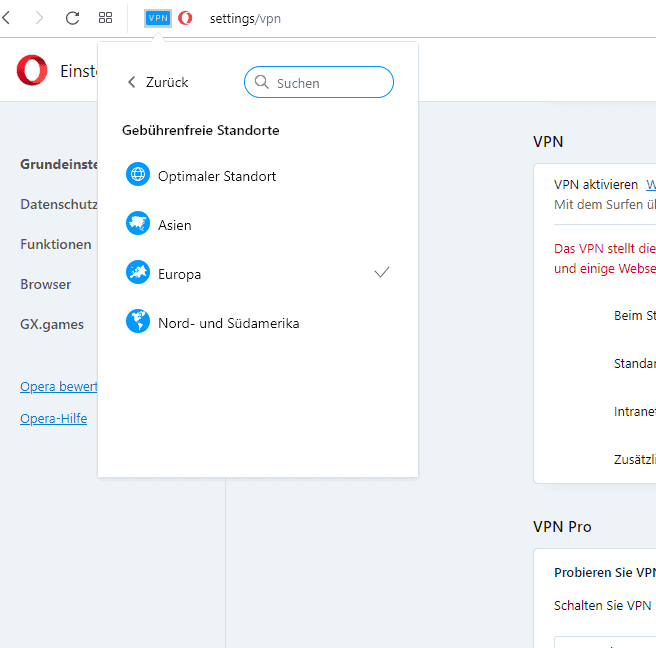The image size is (656, 648).
Task: Open Browser section in sidebar
Action: (46, 284)
